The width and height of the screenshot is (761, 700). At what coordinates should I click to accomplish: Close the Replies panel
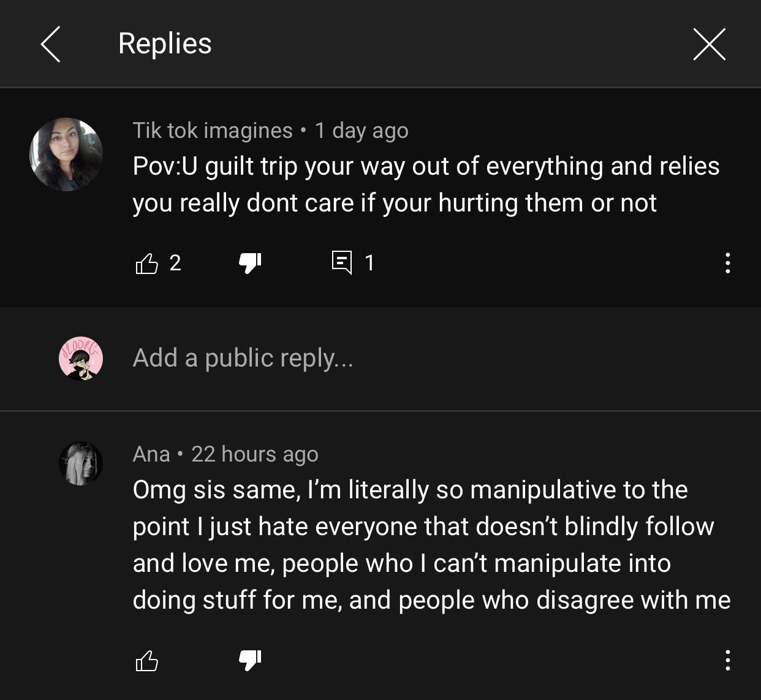pyautogui.click(x=709, y=44)
